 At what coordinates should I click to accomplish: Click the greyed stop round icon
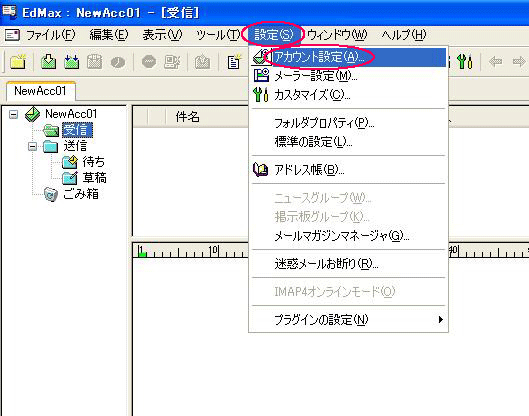149,62
